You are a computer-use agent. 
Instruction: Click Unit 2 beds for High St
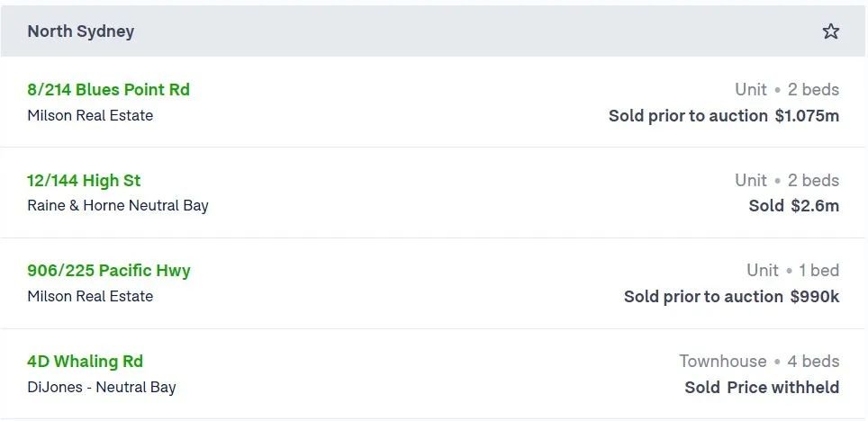click(x=787, y=180)
